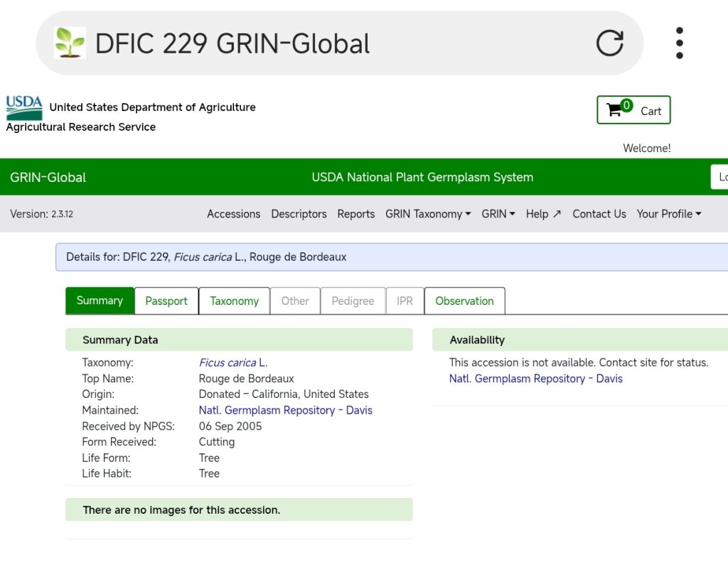Open the Help external link
The width and height of the screenshot is (728, 565).
point(543,214)
